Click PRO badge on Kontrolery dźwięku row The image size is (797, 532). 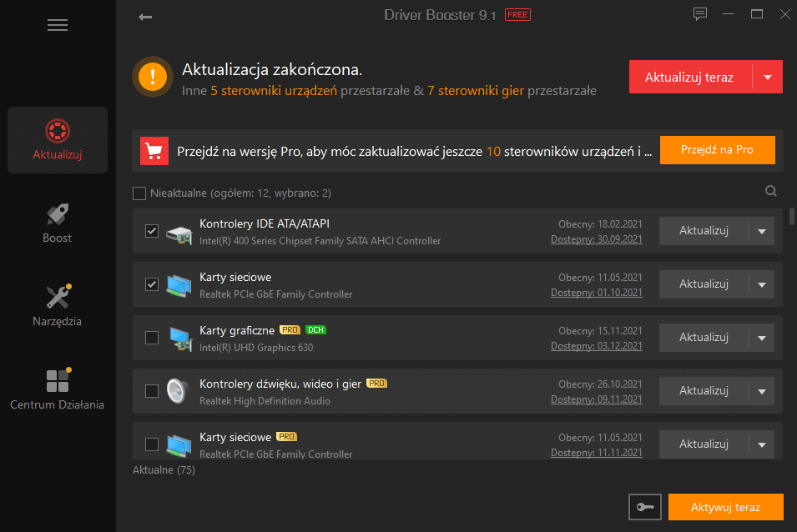tap(376, 384)
